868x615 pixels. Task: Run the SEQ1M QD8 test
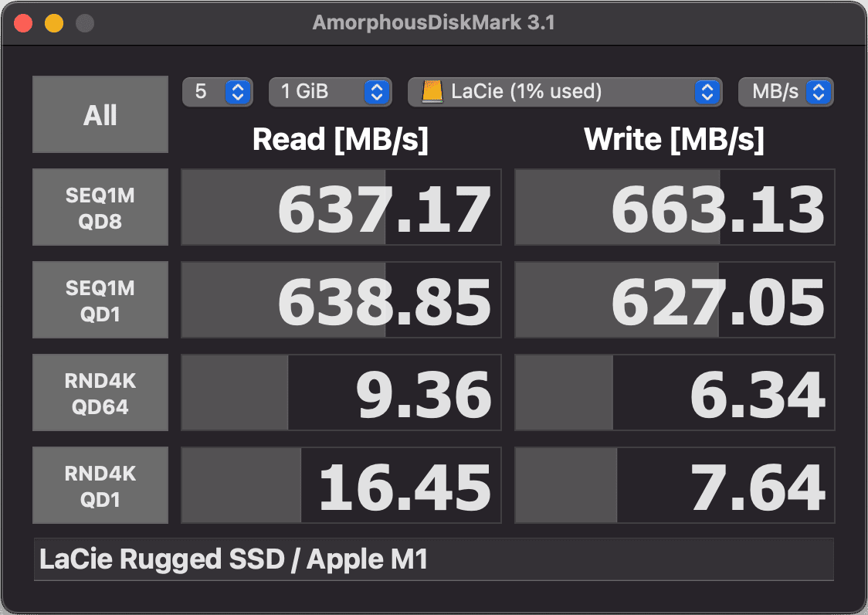coord(100,207)
